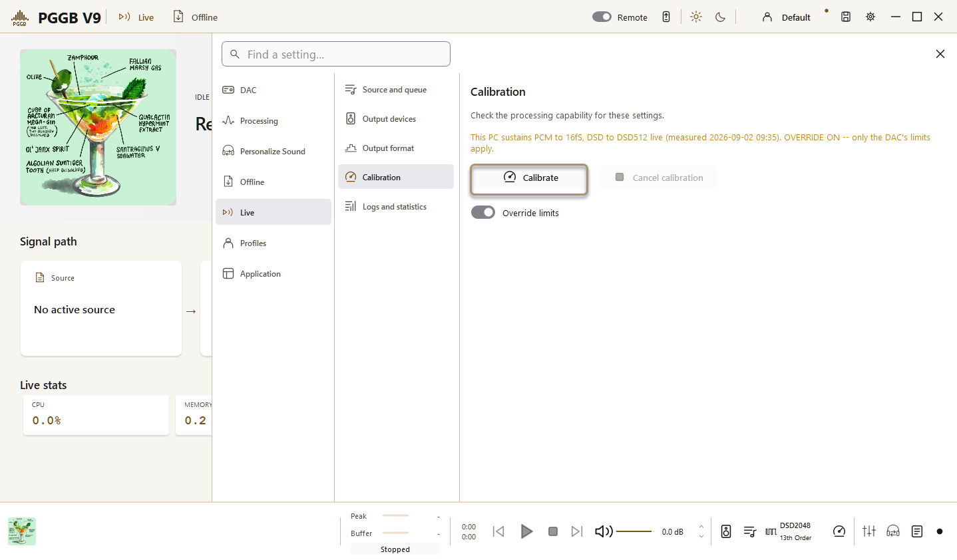Open settings via the gear icon
Screen dimensions: 957x560
(x=870, y=17)
